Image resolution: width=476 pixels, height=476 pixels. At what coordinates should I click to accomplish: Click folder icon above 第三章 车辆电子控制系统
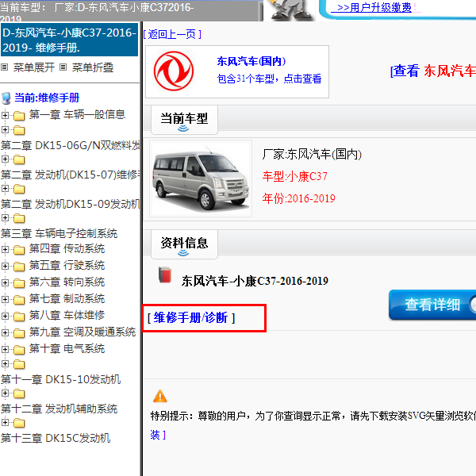pos(19,218)
